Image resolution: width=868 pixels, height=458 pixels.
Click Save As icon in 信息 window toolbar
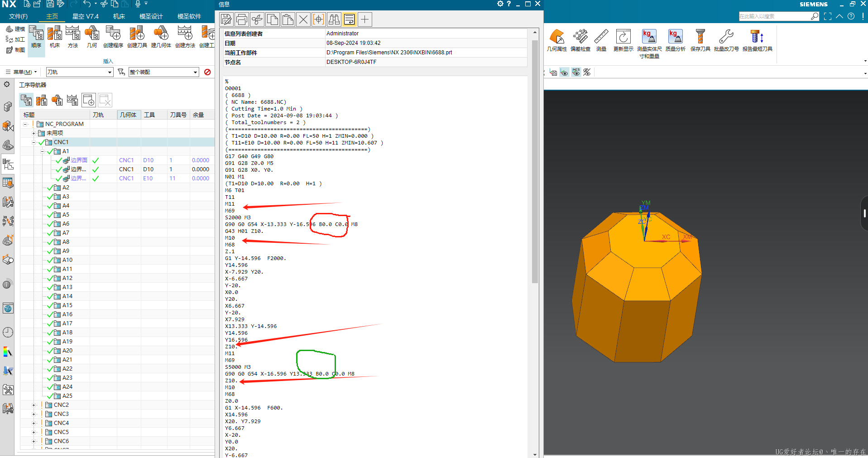point(226,19)
